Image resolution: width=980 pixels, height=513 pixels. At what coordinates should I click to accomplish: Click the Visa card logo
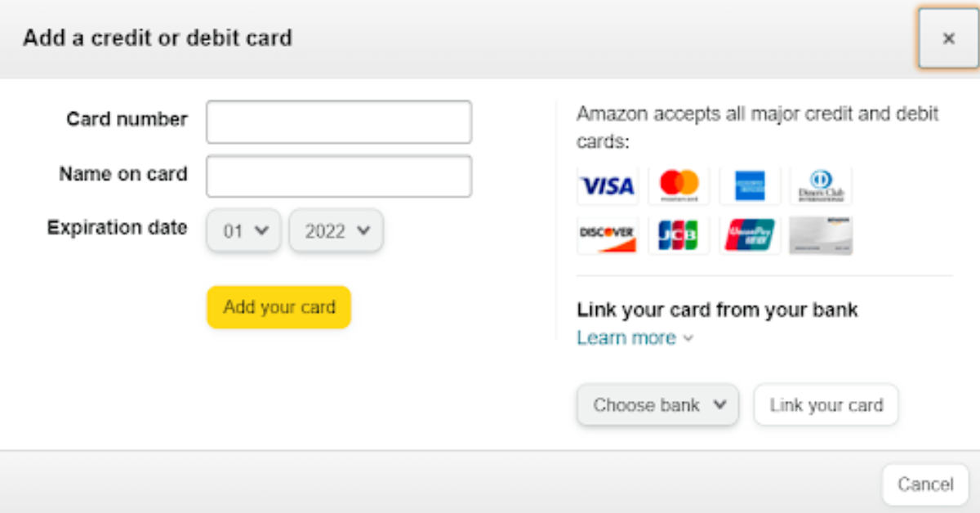[x=608, y=186]
